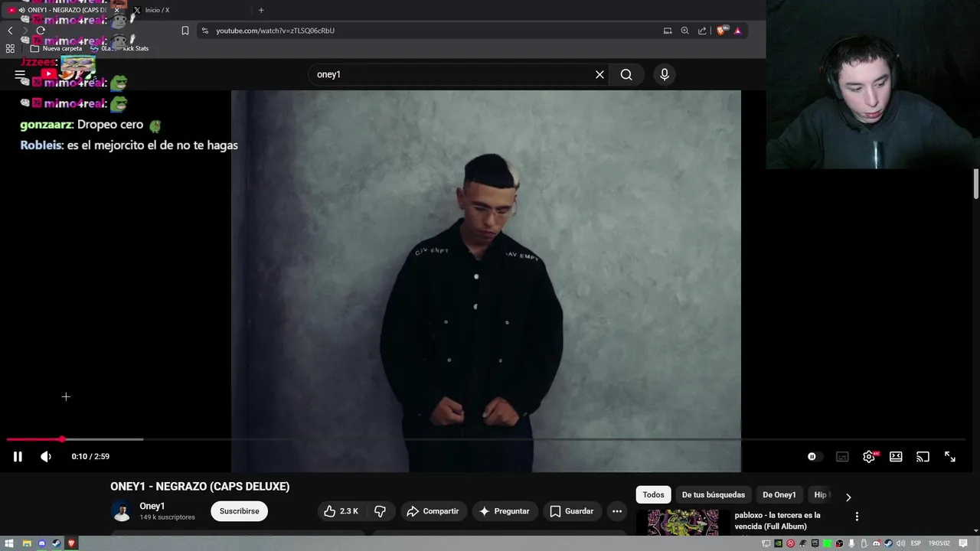Close the ONEY1 - NEGRAZO browser tab
This screenshot has height=551, width=980.
116,10
